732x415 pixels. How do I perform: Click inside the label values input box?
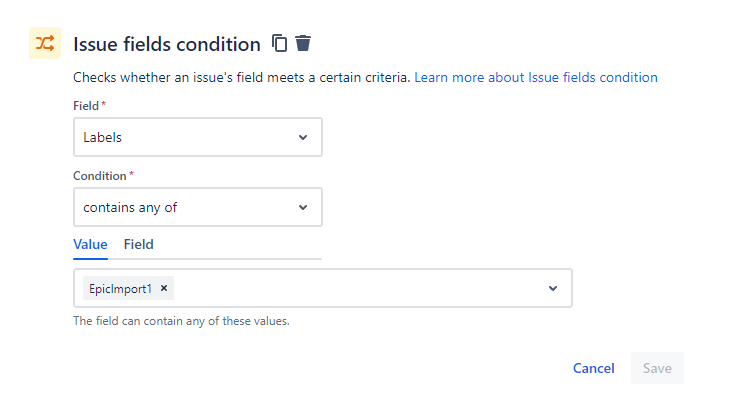(x=360, y=288)
